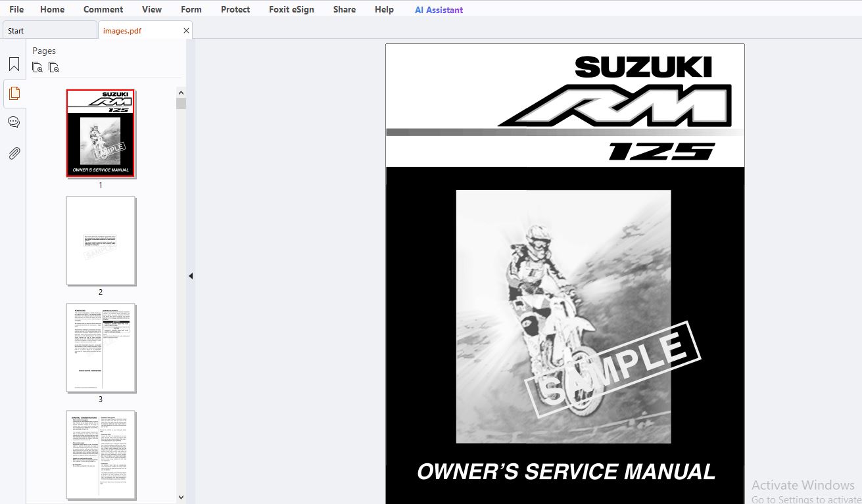Click the thumbnails scrollbar up arrow
The image size is (862, 504).
pyautogui.click(x=181, y=93)
